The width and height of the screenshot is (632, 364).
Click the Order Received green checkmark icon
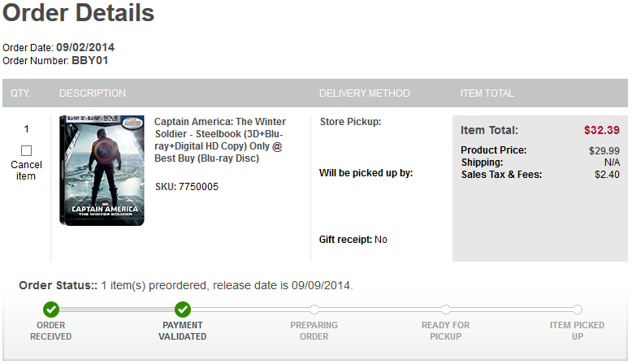[x=51, y=310]
